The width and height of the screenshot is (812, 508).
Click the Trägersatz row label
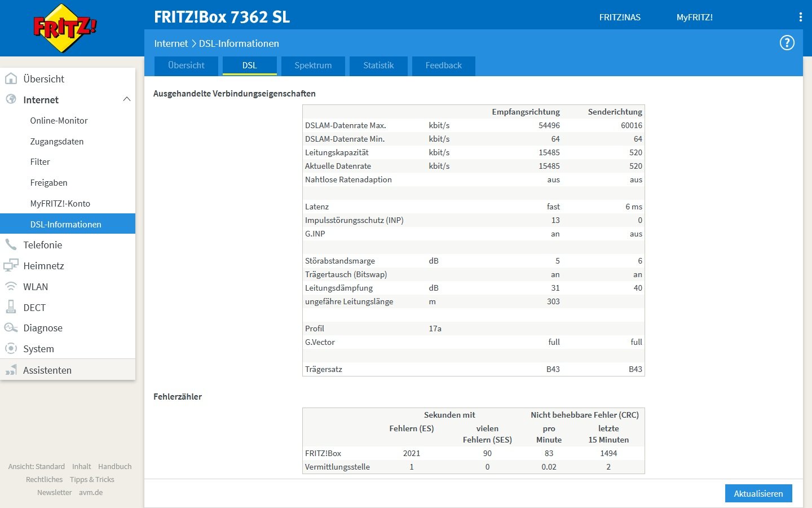click(x=324, y=369)
